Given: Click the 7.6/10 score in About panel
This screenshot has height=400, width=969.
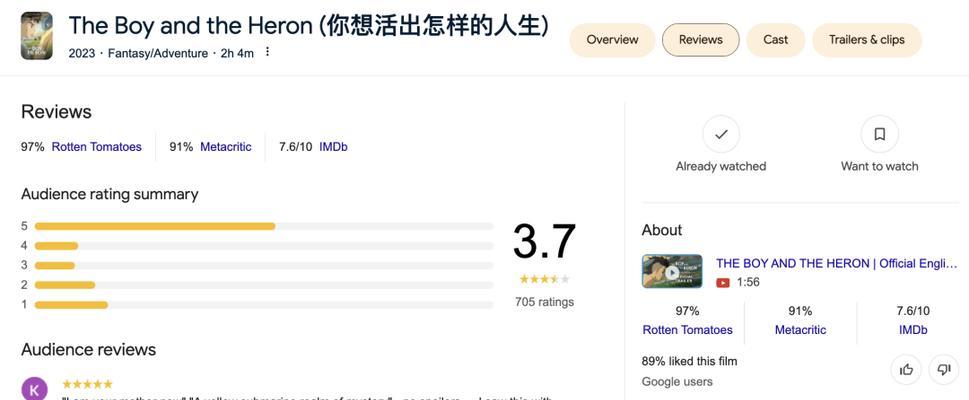Looking at the screenshot, I should click(x=913, y=311).
